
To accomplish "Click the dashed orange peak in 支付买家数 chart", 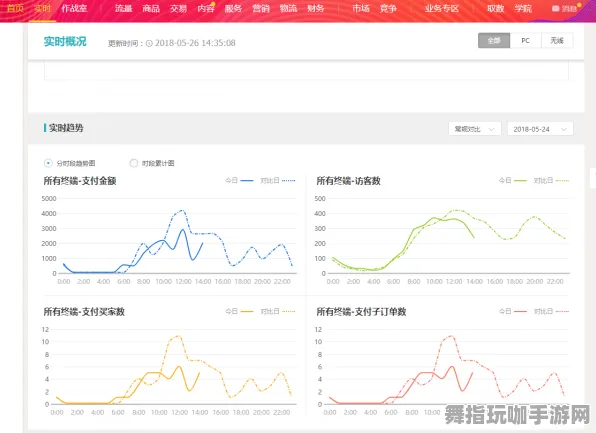I will click(x=178, y=336).
